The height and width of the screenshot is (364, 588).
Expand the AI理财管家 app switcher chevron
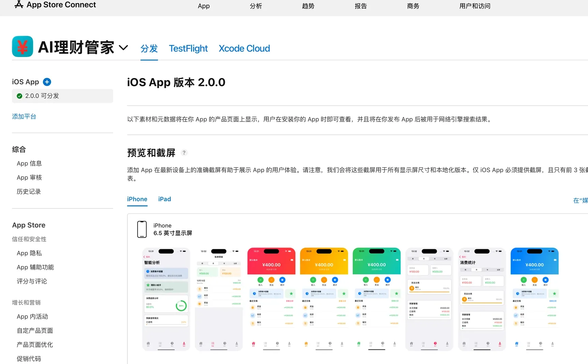pos(123,48)
